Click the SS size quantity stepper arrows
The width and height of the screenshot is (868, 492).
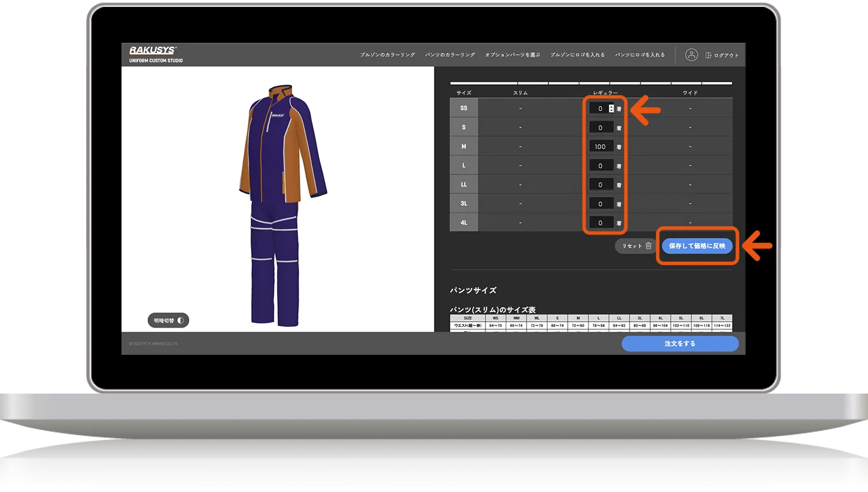click(611, 108)
